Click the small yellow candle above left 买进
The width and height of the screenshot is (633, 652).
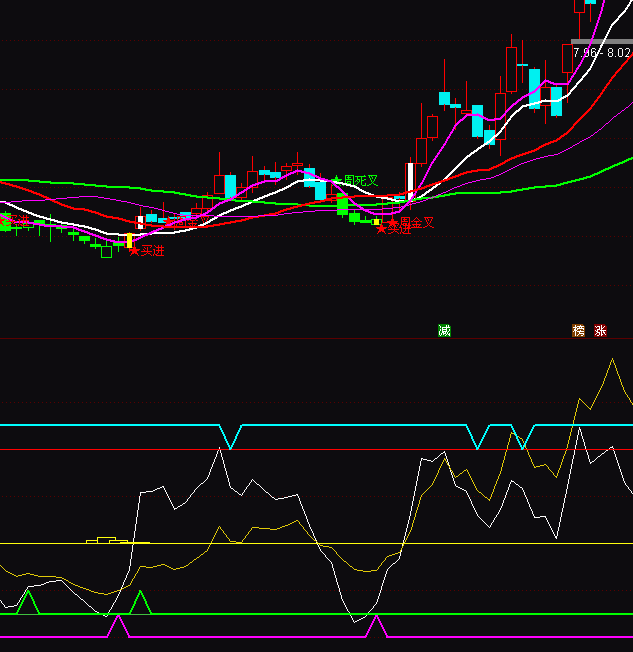[128, 240]
